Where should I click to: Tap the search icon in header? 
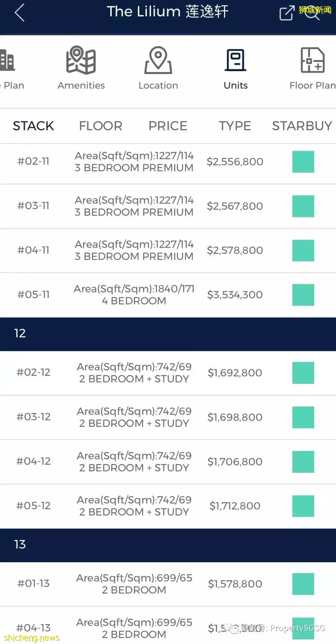point(312,14)
